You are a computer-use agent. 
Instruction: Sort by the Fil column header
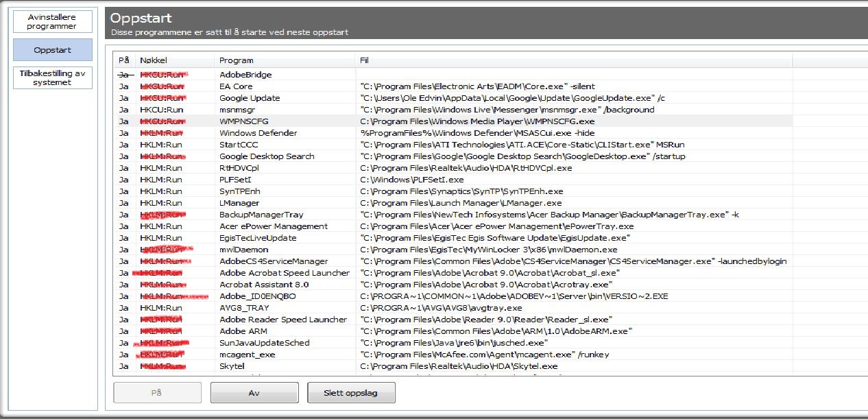point(365,60)
